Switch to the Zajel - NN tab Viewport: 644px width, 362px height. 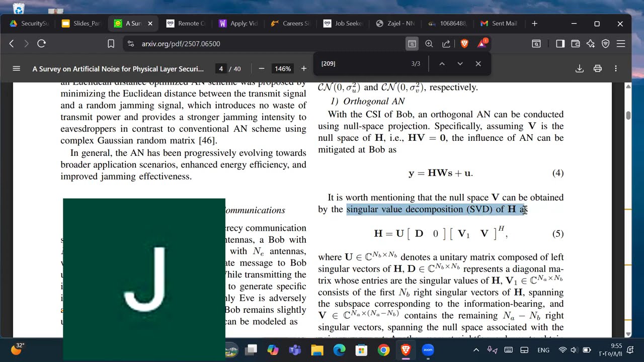pyautogui.click(x=395, y=24)
